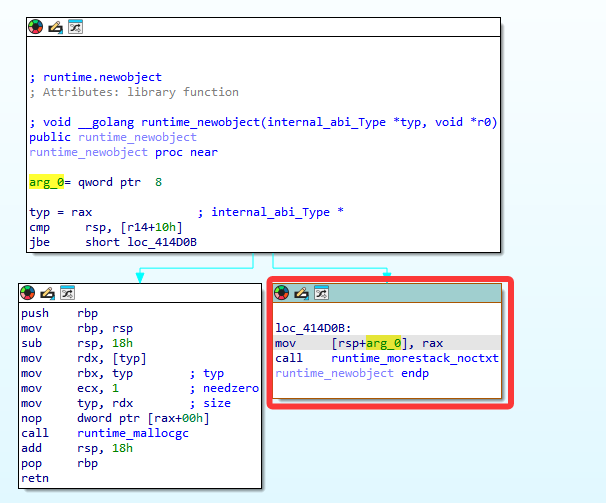Click the 'pop rbp' instruction

coord(60,463)
